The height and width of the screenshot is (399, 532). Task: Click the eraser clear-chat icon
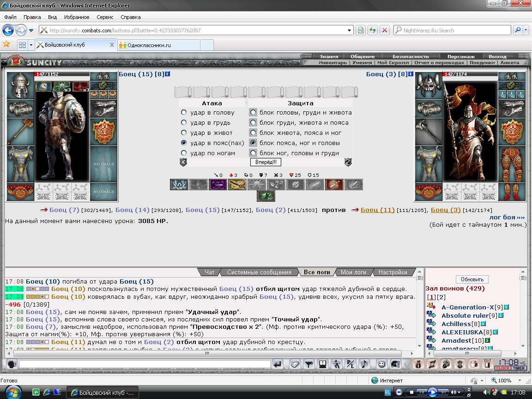295,364
